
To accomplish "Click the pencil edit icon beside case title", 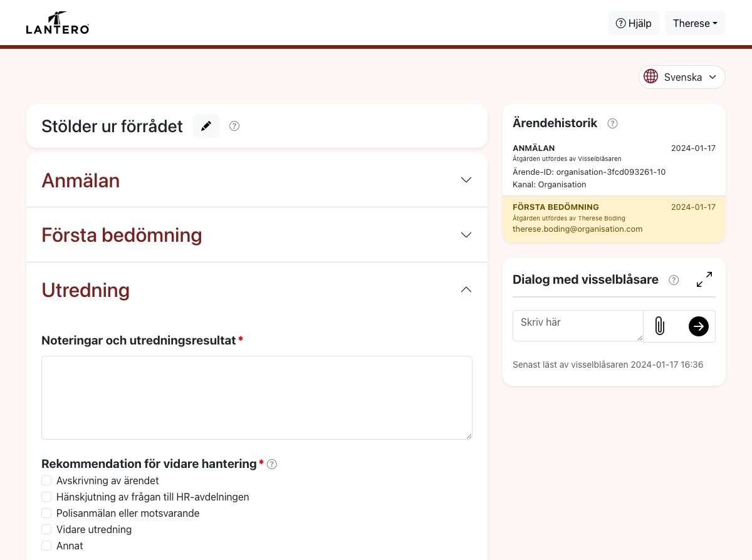I will 206,126.
